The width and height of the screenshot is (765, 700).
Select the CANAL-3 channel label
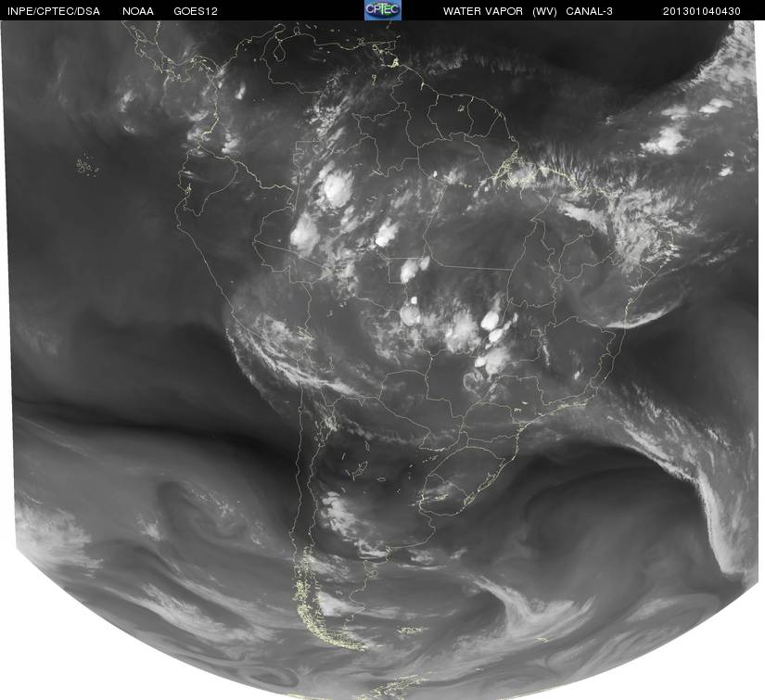coord(590,11)
